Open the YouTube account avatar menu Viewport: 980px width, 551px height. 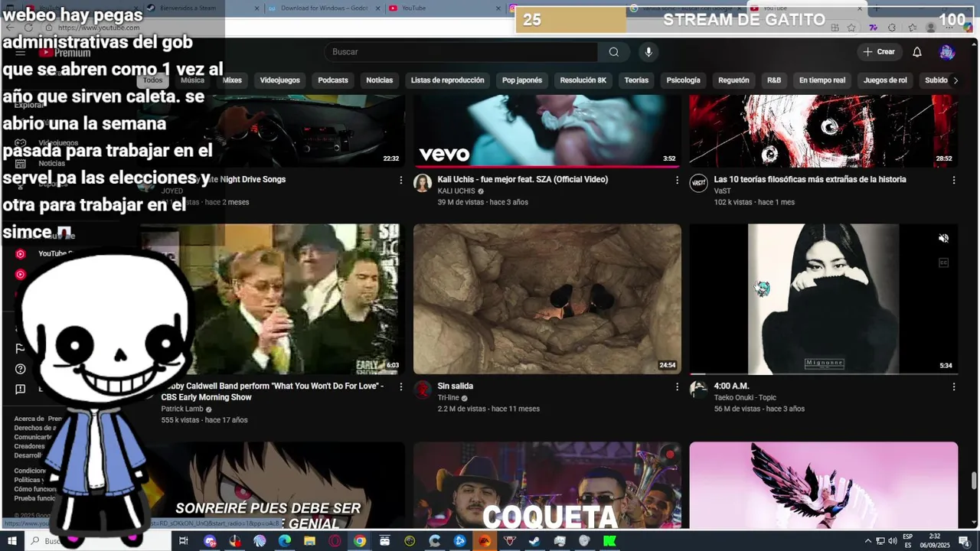pos(947,52)
